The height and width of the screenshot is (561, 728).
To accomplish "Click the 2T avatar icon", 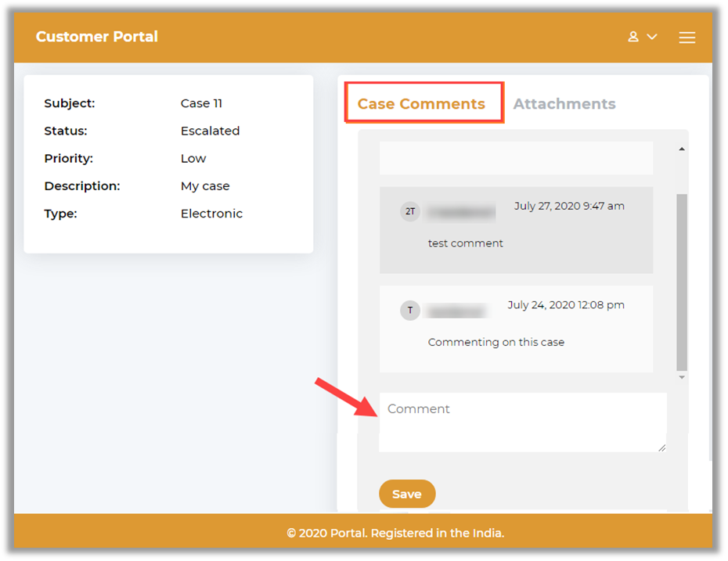I will pos(409,211).
